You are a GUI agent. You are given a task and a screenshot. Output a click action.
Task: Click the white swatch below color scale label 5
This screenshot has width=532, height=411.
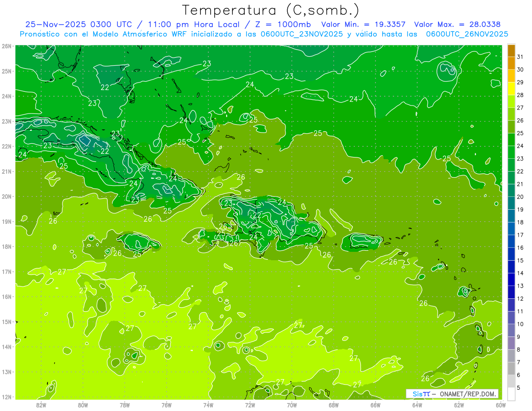pos(511,394)
